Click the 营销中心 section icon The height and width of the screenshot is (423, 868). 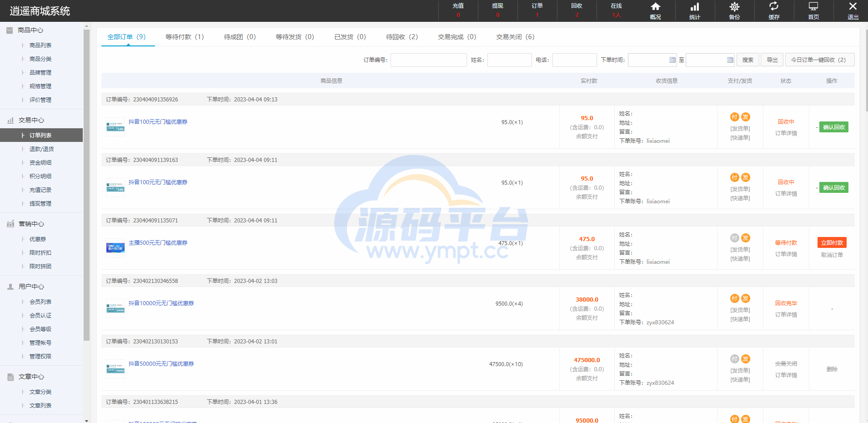tap(10, 224)
